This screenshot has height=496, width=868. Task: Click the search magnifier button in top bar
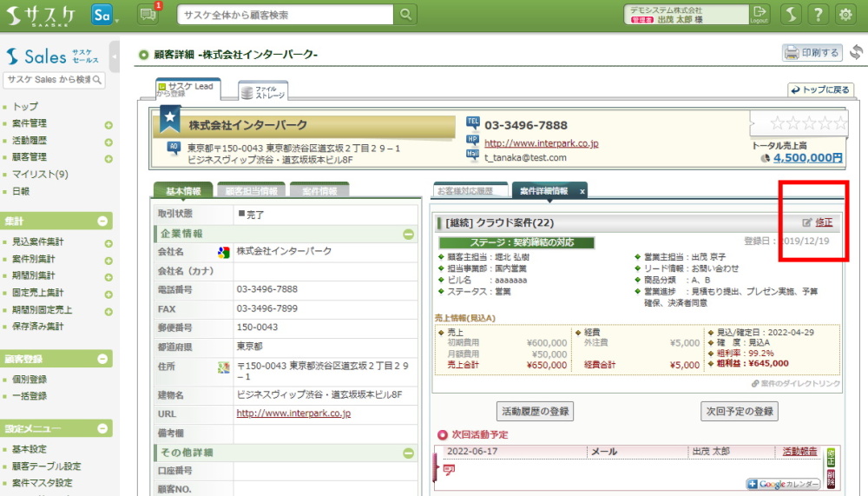tap(406, 15)
